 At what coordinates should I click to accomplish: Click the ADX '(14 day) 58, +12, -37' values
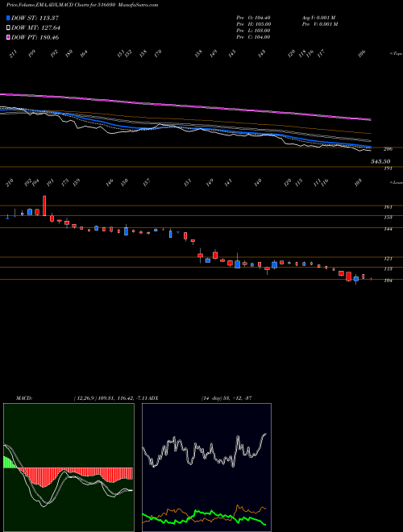click(x=226, y=398)
